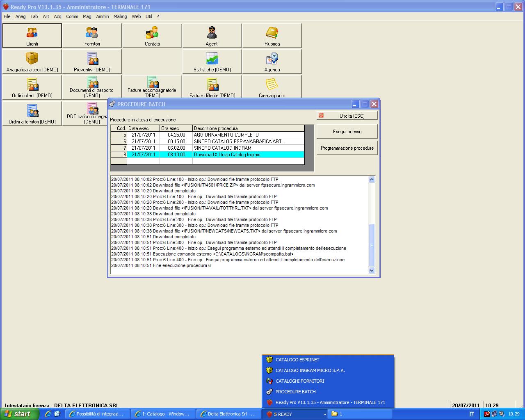The width and height of the screenshot is (525, 420).
Task: Click the Cod. column header
Action: (x=119, y=128)
